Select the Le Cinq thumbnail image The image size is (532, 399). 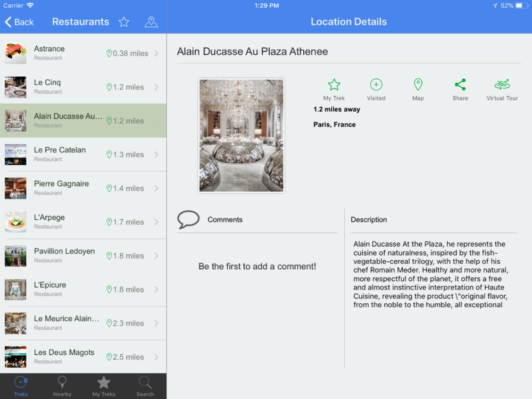(15, 87)
